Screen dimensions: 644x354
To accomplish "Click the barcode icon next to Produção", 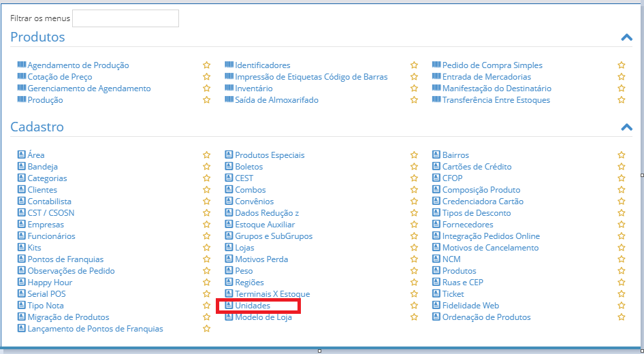I will [x=22, y=99].
